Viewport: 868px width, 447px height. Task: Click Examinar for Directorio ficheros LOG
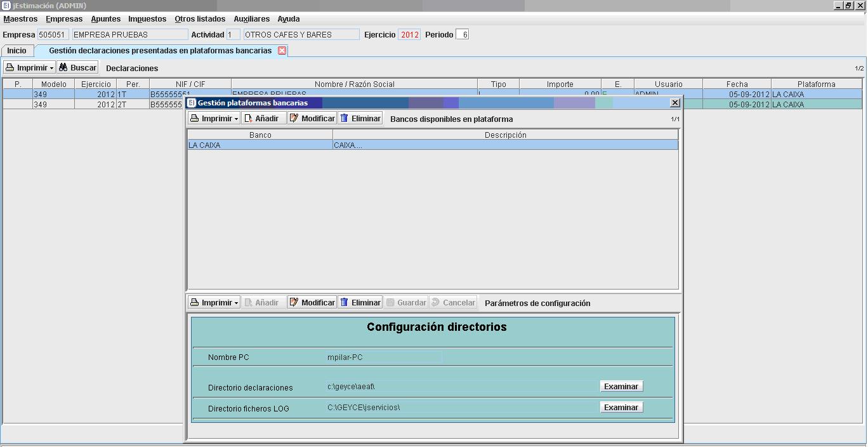point(621,408)
